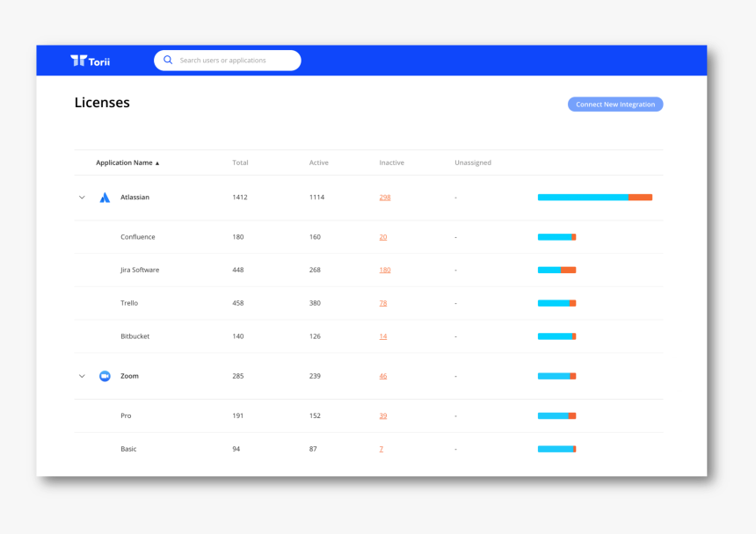Click Pro usage bar
Screen dimensions: 756x534
tap(556, 416)
